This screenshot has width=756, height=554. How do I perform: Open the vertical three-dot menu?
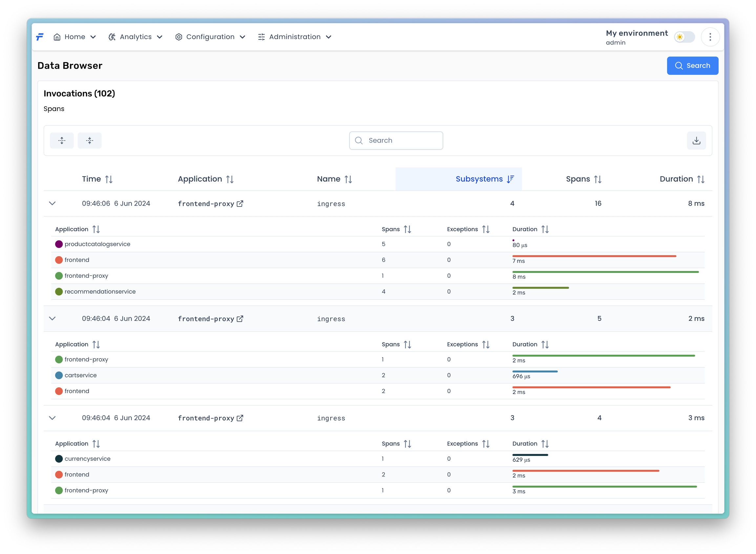(x=710, y=37)
